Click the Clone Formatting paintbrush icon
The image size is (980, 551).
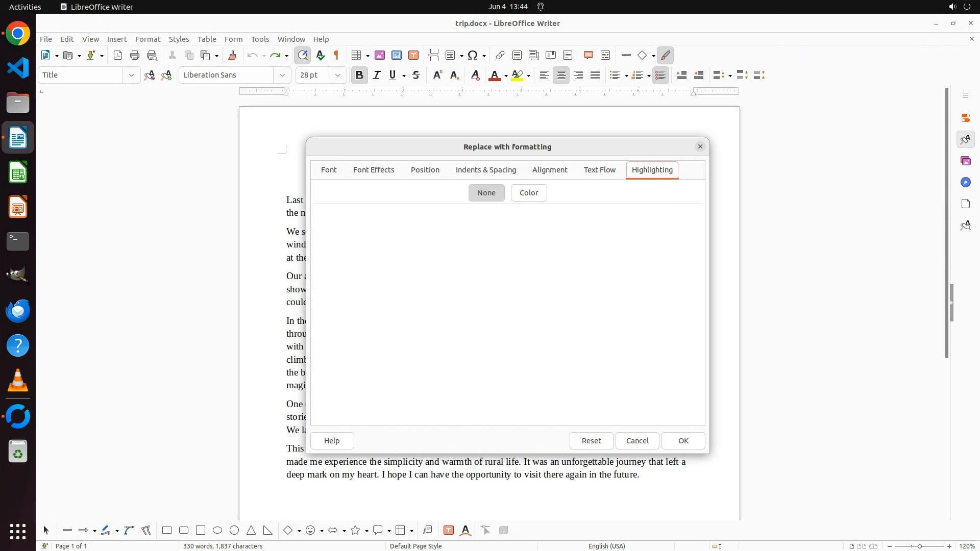point(232,56)
